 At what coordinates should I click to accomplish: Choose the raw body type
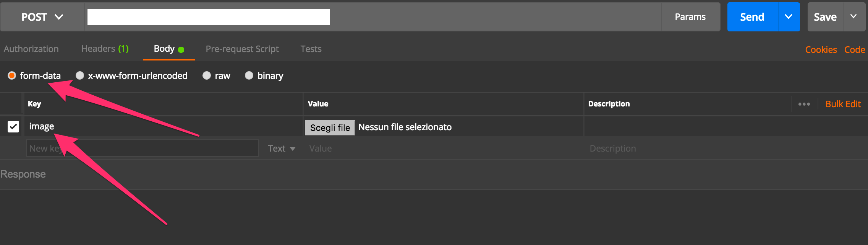coord(207,75)
